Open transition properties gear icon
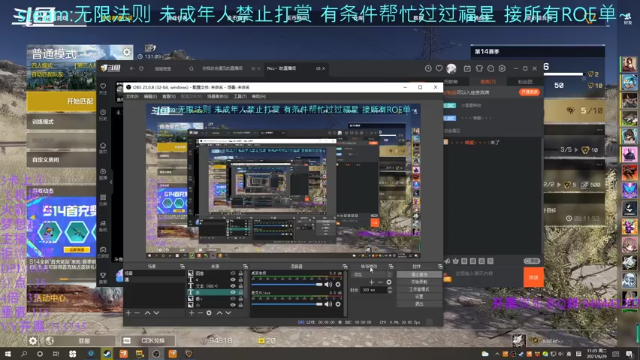The width and height of the screenshot is (640, 360). click(389, 282)
